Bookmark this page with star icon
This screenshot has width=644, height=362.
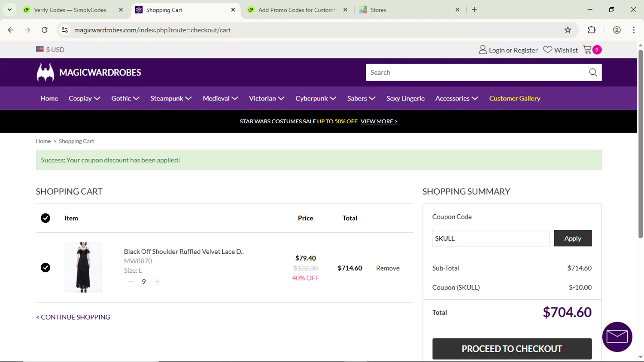coord(568,30)
